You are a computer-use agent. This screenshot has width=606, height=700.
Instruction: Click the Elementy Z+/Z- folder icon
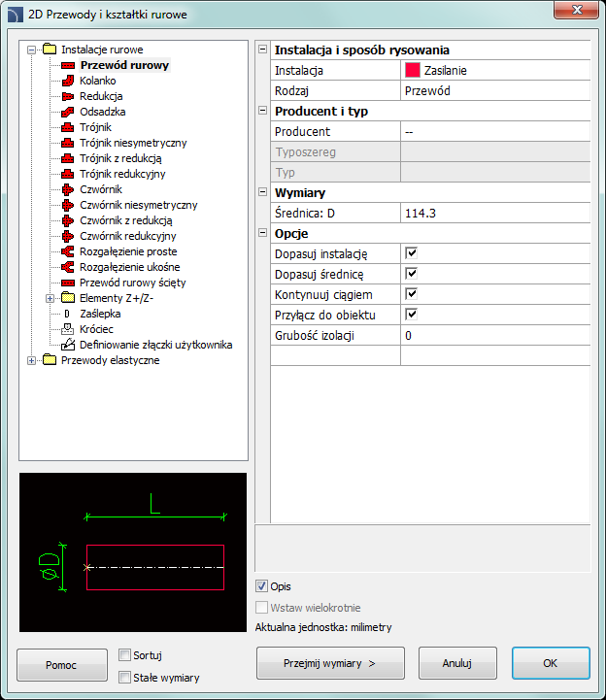pyautogui.click(x=67, y=298)
